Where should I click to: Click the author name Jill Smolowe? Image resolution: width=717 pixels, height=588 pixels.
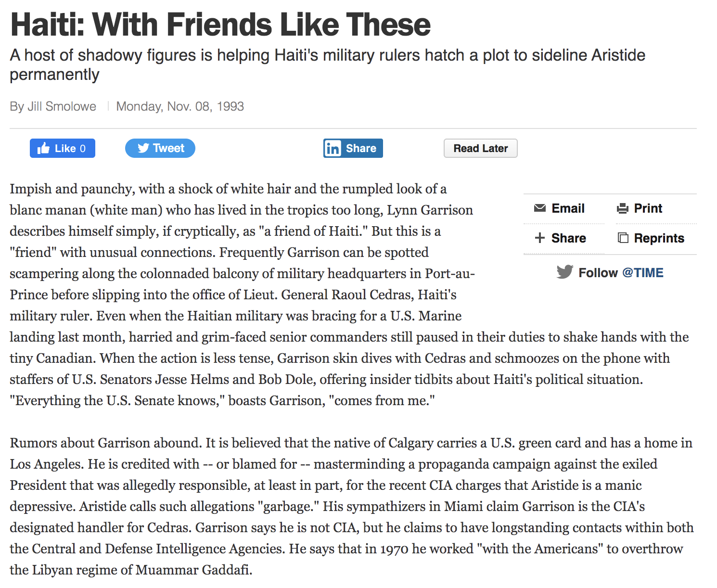point(62,106)
